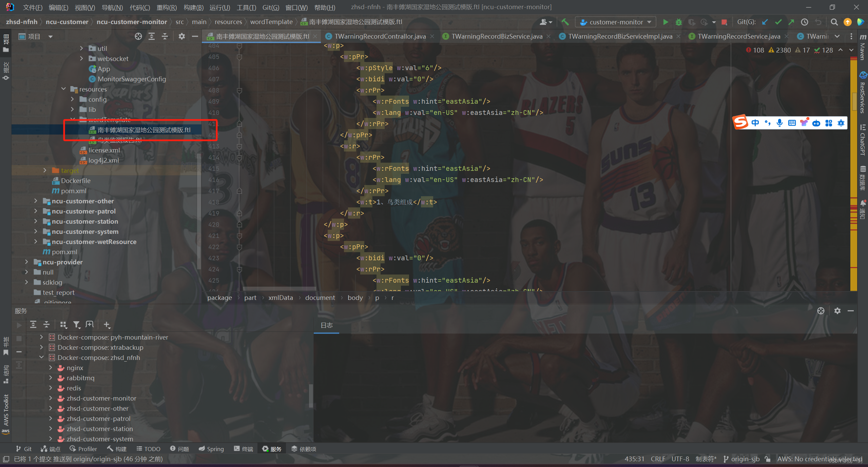This screenshot has width=868, height=467.
Task: Click the editor horizontal scrollbar
Action: (x=279, y=288)
